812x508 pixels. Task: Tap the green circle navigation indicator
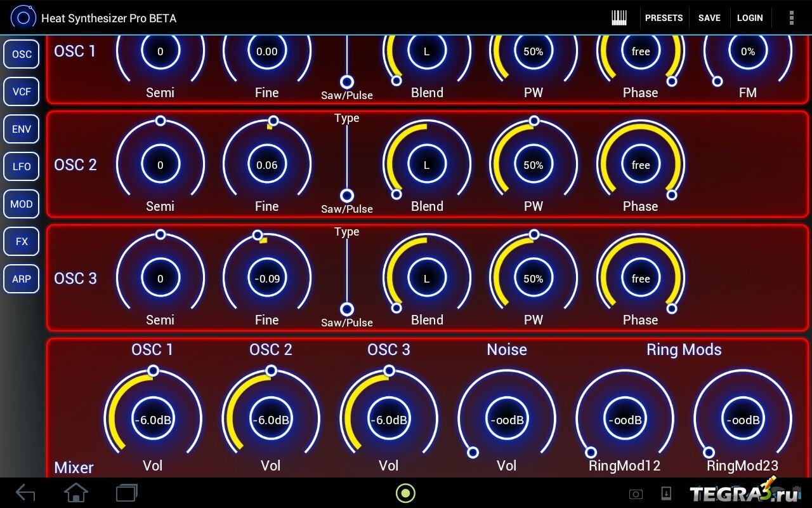coord(405,493)
